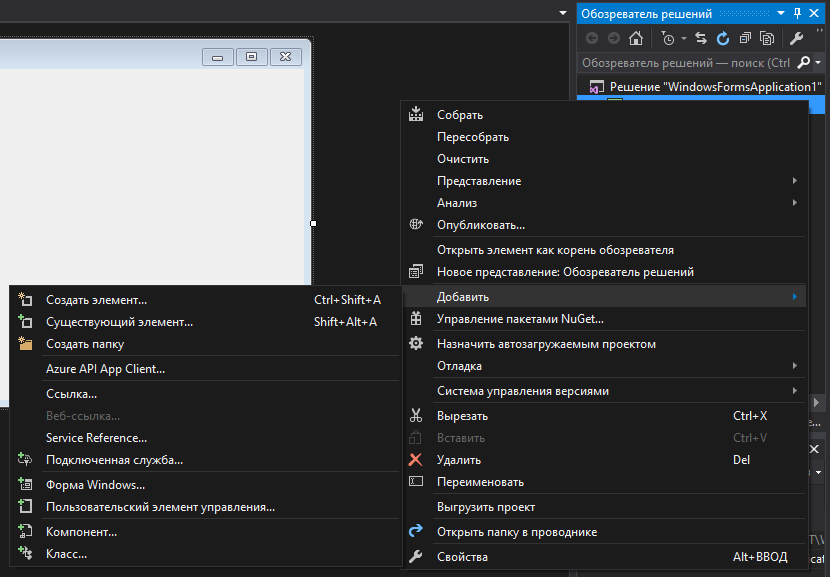Screen dimensions: 830x577
Task: Select Ссылка... in the Add submenu
Action: click(71, 394)
